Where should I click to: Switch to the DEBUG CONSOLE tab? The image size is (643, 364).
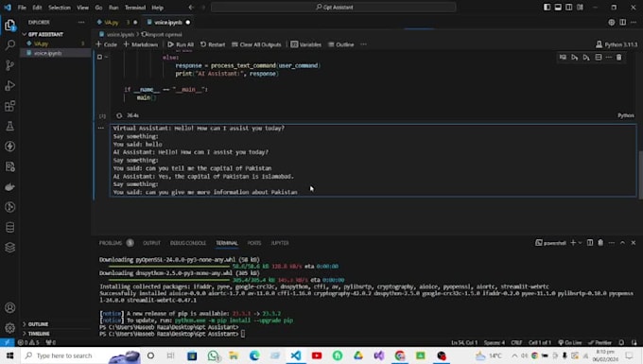188,243
